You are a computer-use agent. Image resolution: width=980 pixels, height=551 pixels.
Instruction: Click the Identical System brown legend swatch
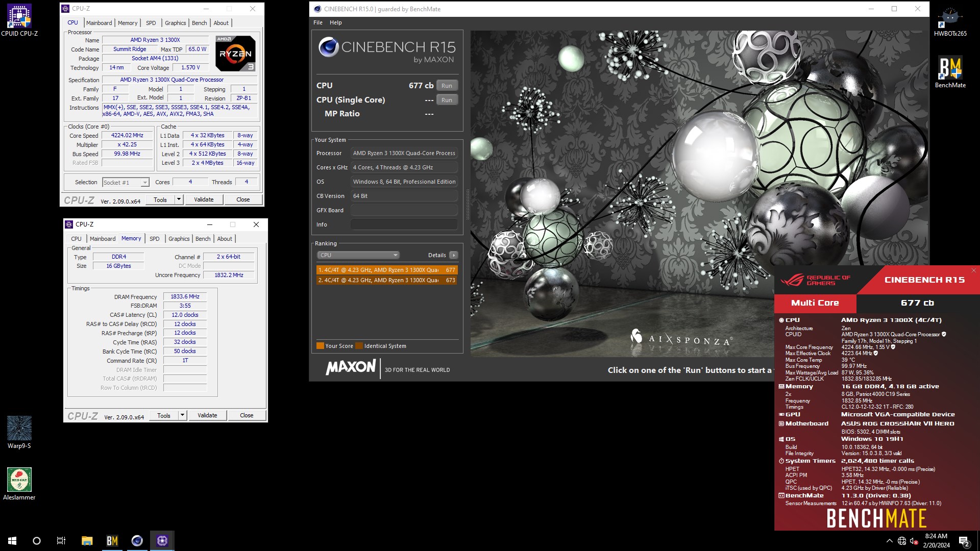point(359,346)
